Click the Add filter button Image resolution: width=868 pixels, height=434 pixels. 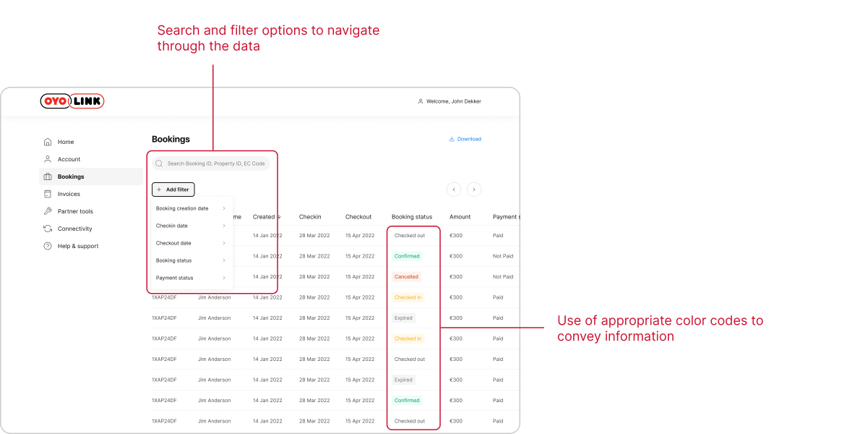click(x=173, y=190)
